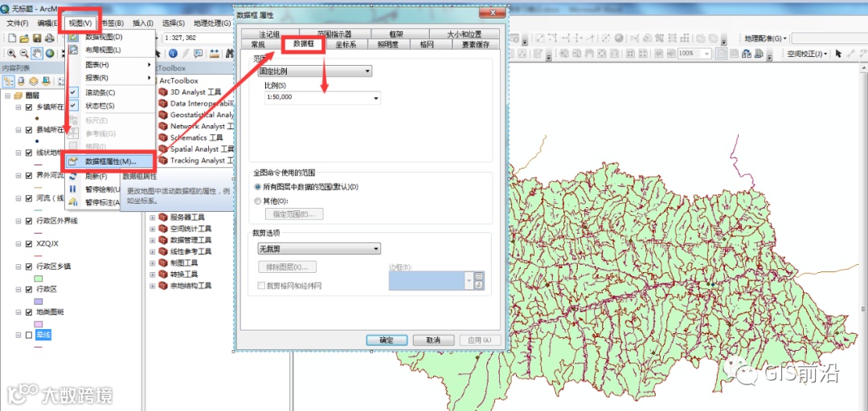
Task: Click the 行政区乡镇 green symbol swatch
Action: (39, 279)
